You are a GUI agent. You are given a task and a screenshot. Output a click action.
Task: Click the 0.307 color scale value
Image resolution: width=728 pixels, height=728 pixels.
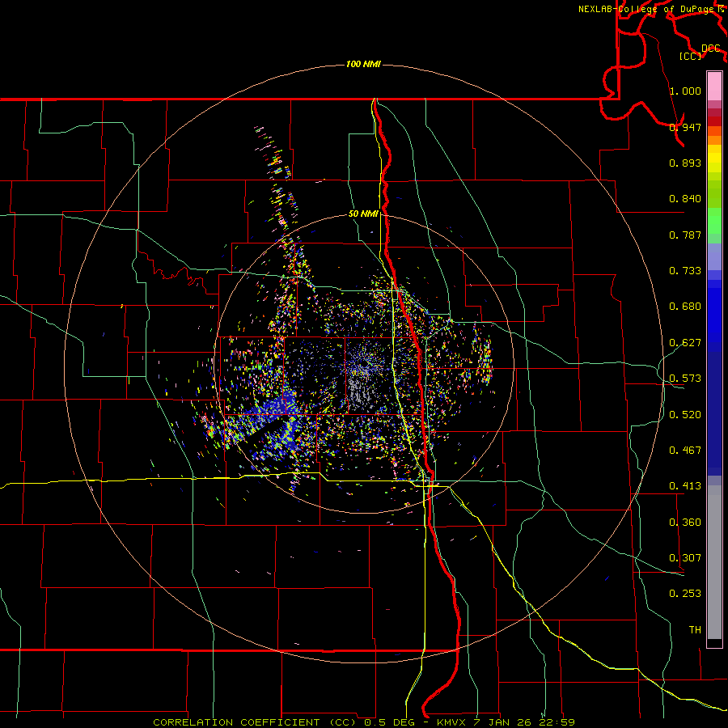click(685, 558)
